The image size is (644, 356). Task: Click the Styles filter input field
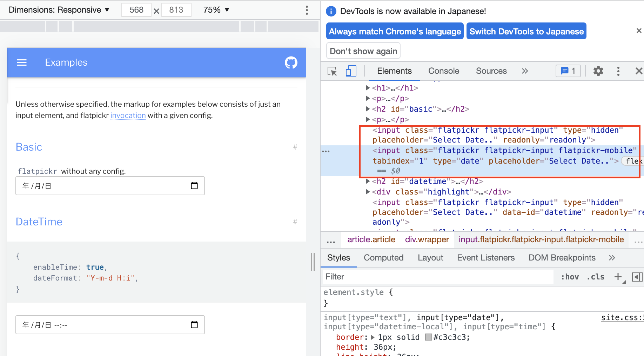click(403, 277)
